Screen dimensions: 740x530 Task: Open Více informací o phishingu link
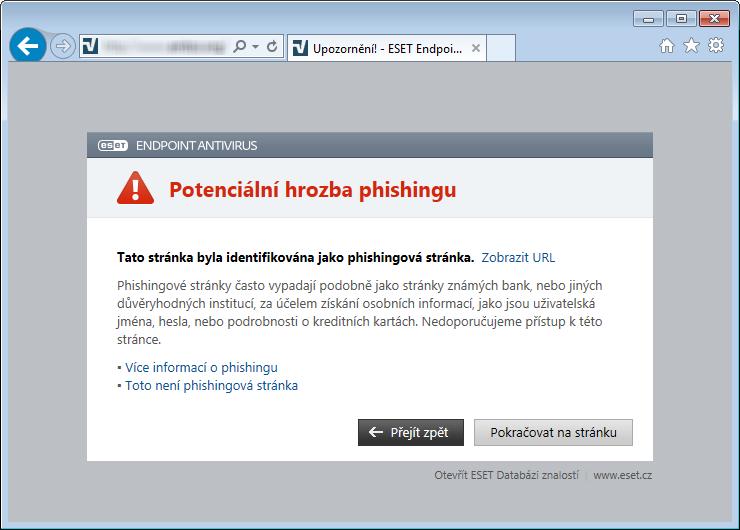point(201,367)
